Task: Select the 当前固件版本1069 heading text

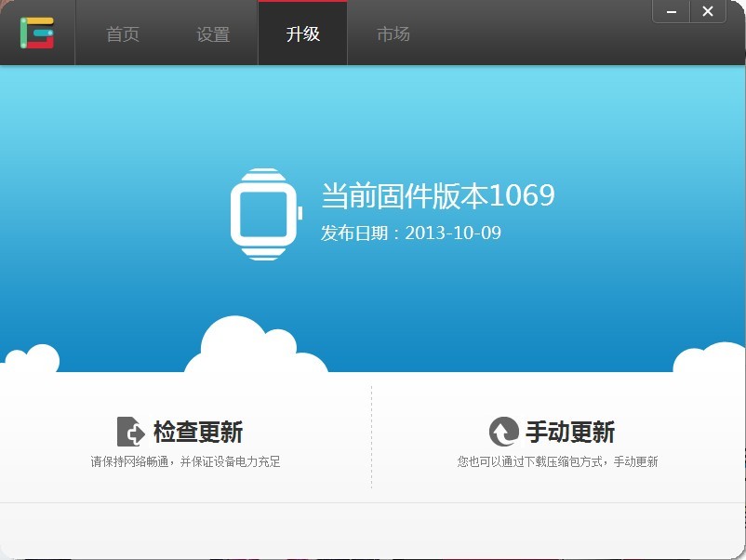Action: (x=437, y=195)
